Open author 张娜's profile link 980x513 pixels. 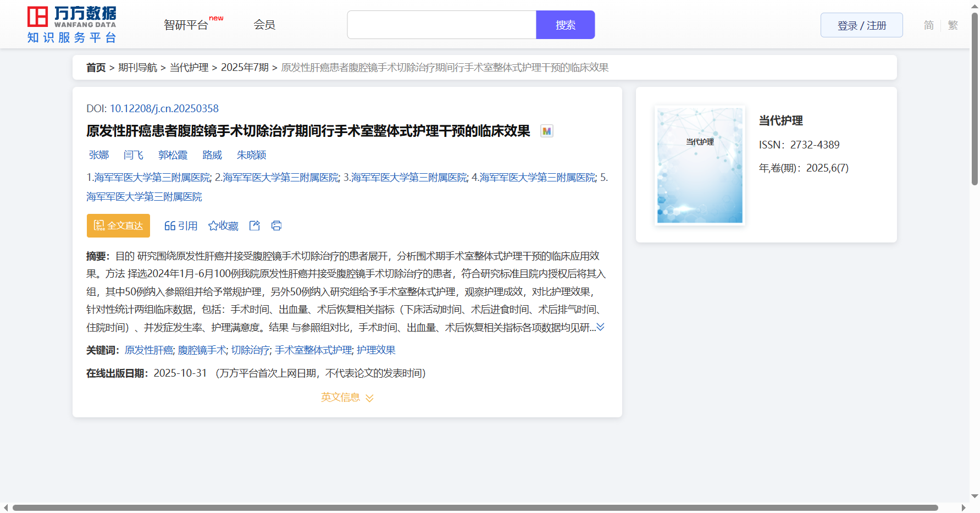tap(99, 155)
